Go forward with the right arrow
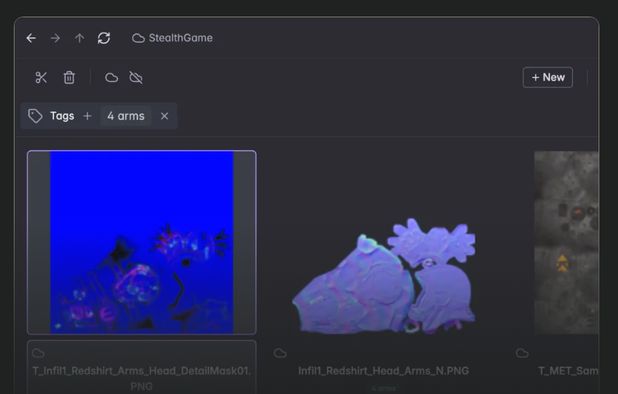Screen dimensions: 618x394 56,38
